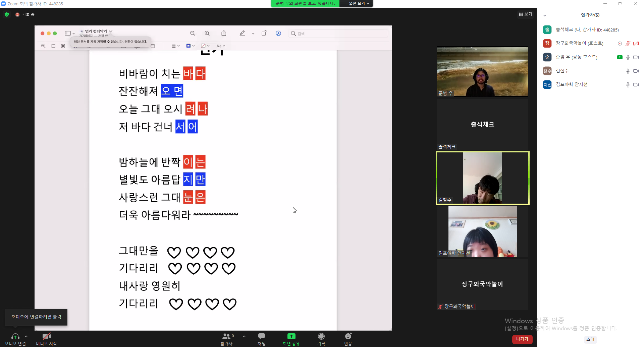Viewport: 644px width, 347px height.
Task: Click the recording indicator 기록 중
Action: (x=25, y=14)
